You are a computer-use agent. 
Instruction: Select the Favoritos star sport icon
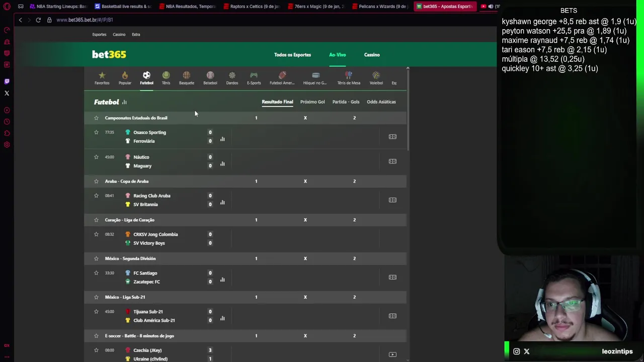pos(102,78)
